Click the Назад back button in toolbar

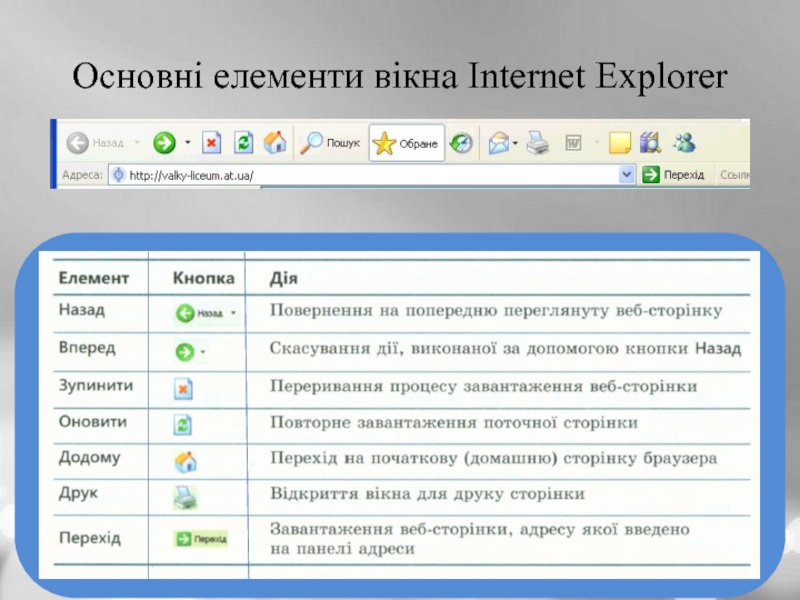94,143
